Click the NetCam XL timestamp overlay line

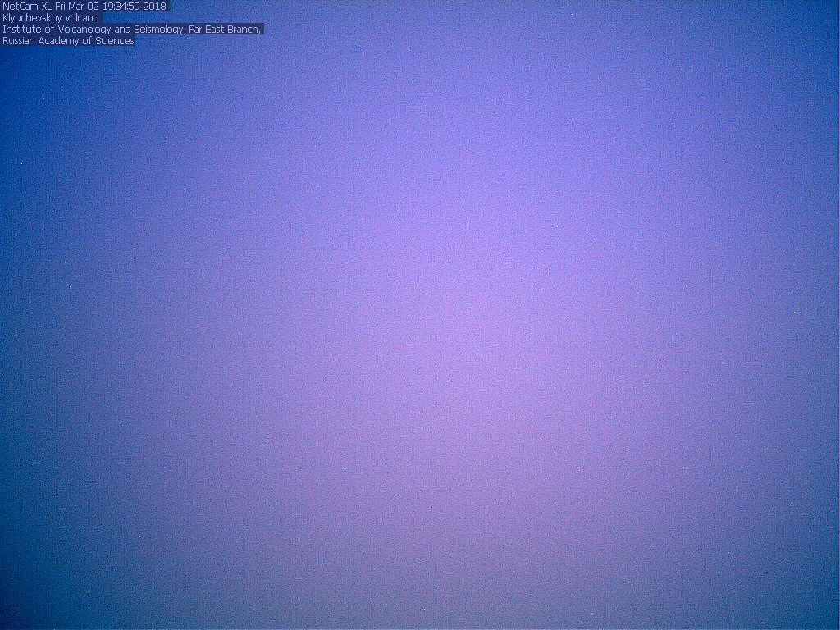[84, 7]
